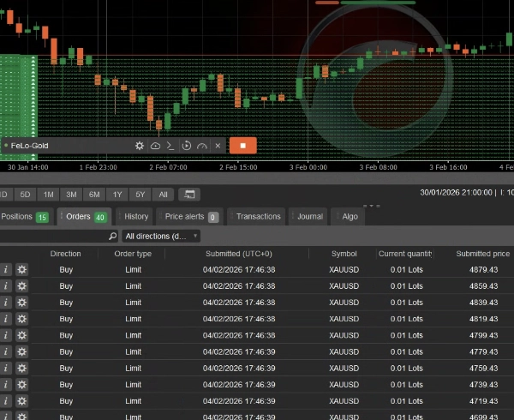Click the chart period screen icon after All

click(188, 195)
